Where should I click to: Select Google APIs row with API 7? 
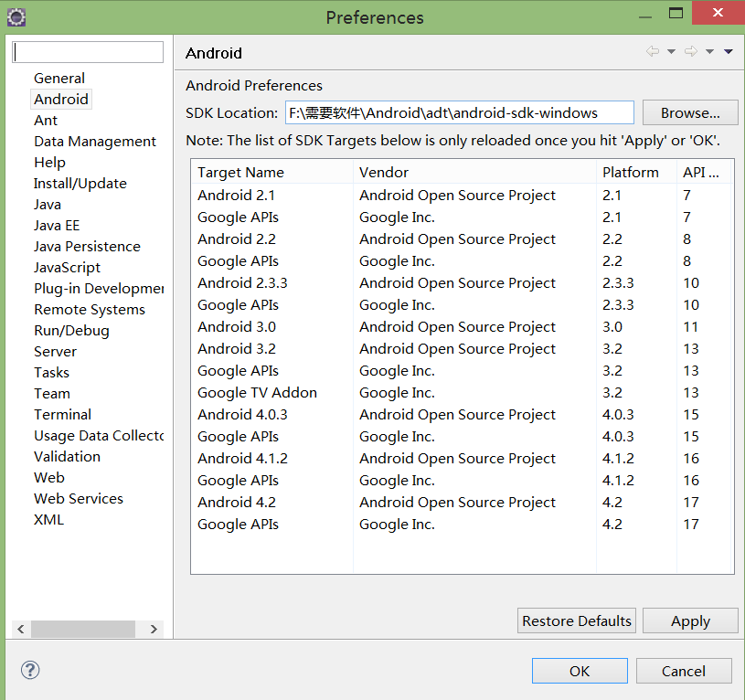[462, 217]
